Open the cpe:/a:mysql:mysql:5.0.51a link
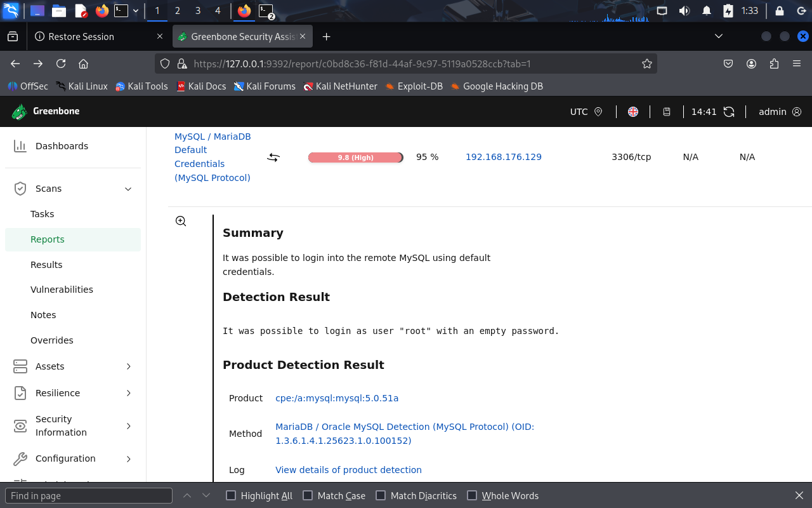The image size is (812, 508). click(x=336, y=398)
